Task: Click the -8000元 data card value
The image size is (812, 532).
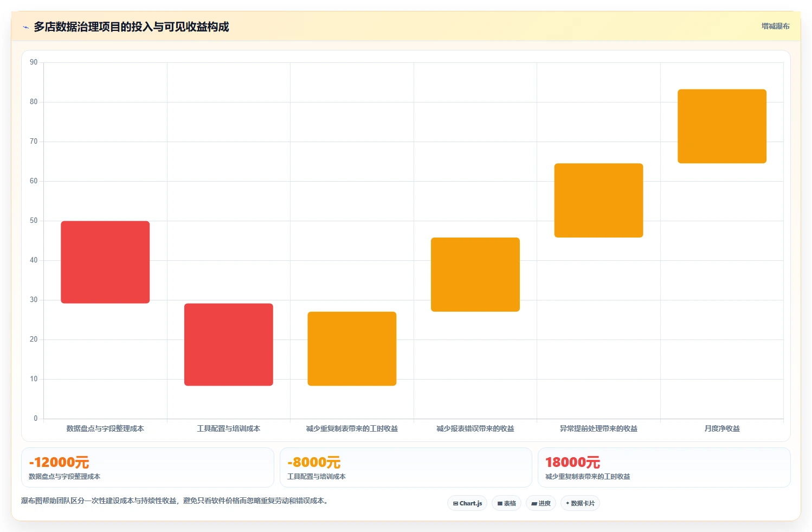Action: [314, 463]
